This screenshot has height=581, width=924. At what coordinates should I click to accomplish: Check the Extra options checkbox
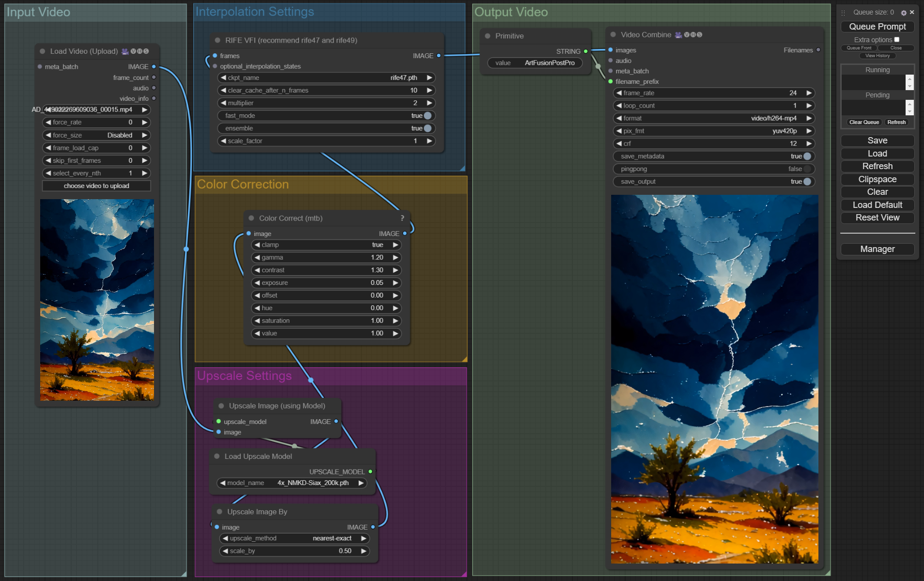click(896, 40)
